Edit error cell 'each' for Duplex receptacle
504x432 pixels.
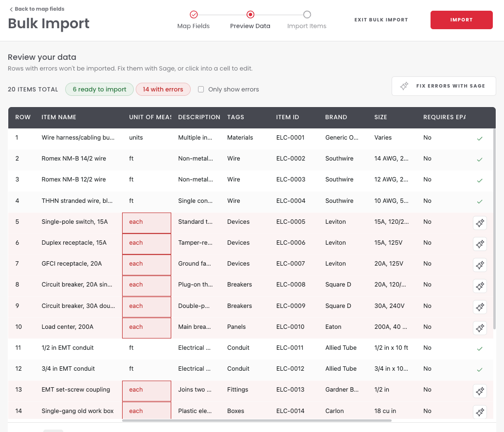point(146,244)
